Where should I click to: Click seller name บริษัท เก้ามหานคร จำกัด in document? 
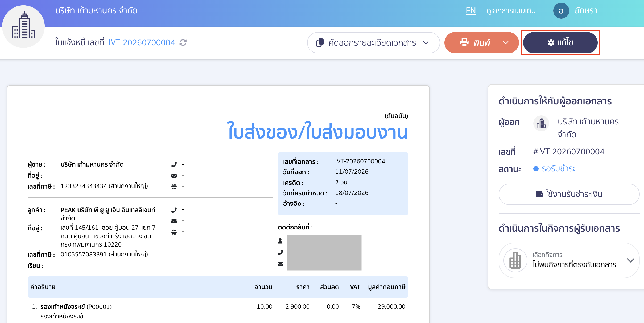pos(92,164)
